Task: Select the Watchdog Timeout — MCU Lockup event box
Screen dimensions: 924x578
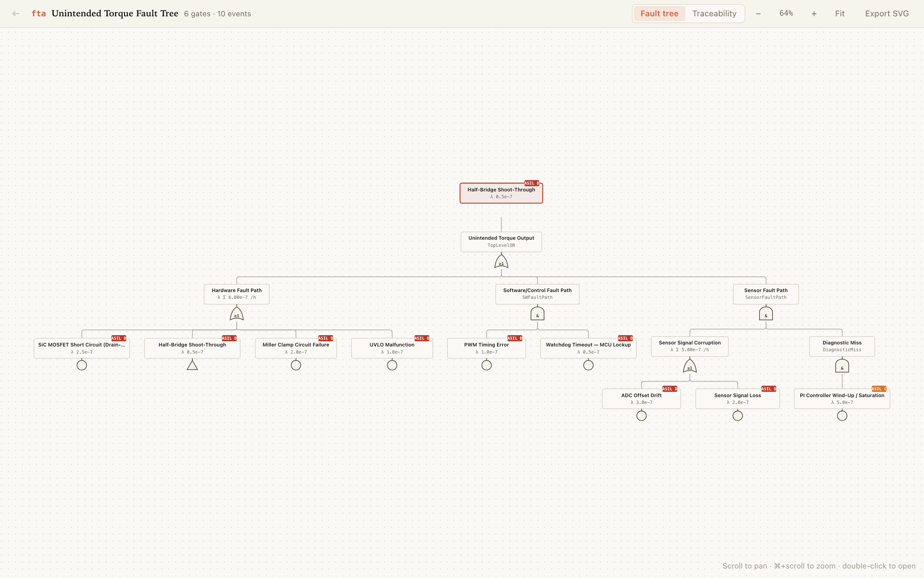Action: pyautogui.click(x=588, y=348)
